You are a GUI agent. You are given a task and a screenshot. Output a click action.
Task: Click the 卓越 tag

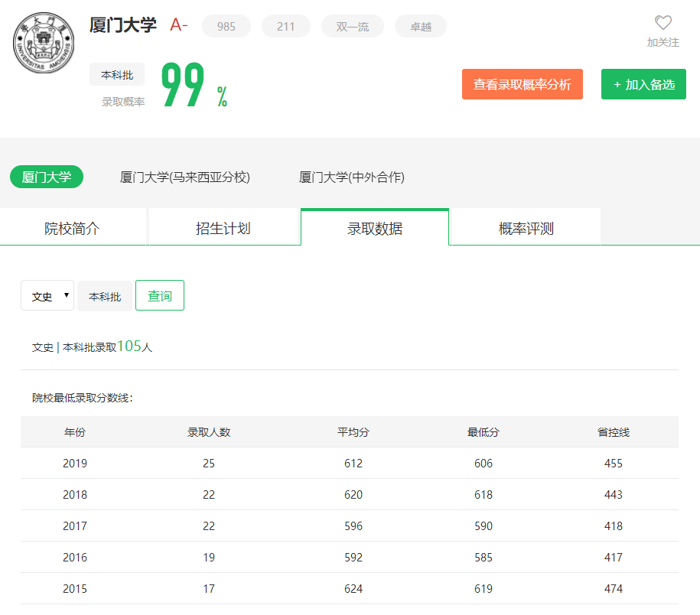tap(421, 26)
